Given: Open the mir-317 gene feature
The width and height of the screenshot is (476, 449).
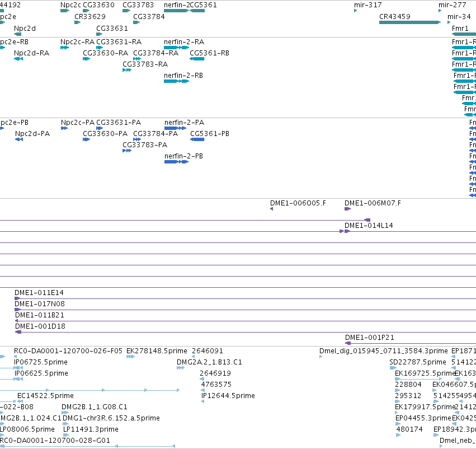Looking at the screenshot, I should 356,11.
